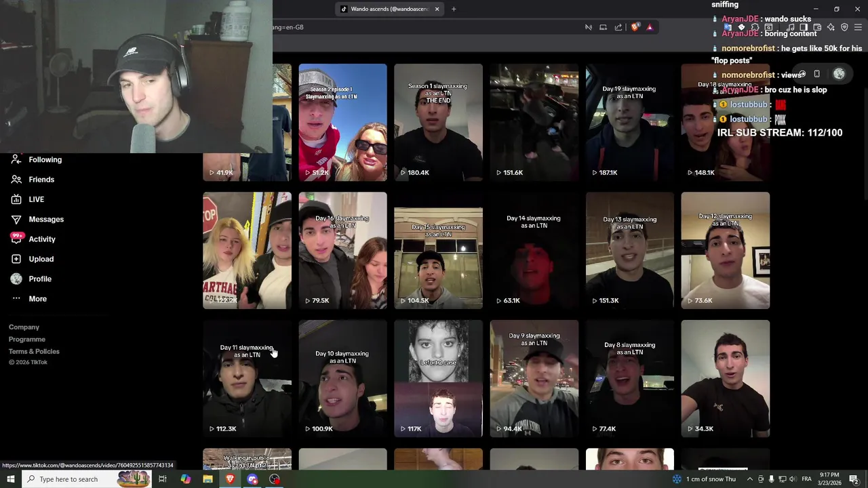Switch the FRA input language indicator
The height and width of the screenshot is (488, 868).
pyautogui.click(x=806, y=479)
